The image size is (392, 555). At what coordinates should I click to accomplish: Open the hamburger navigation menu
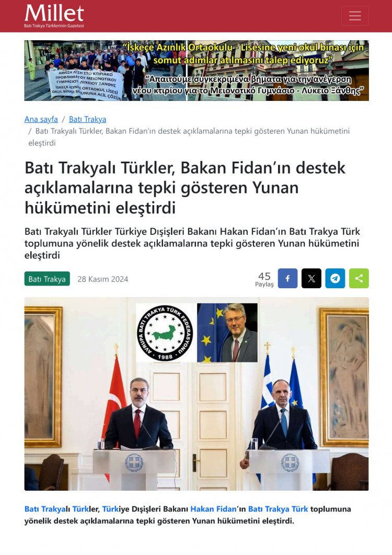coord(355,16)
